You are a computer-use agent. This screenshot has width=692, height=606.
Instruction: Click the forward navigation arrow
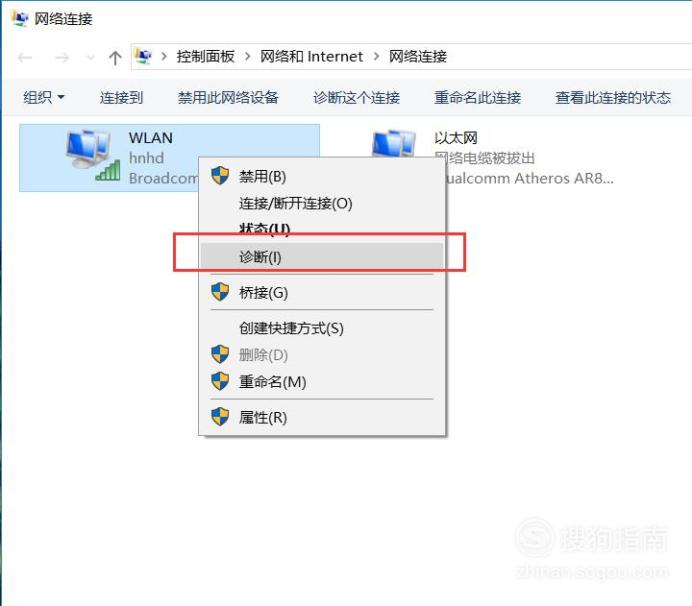pos(61,57)
